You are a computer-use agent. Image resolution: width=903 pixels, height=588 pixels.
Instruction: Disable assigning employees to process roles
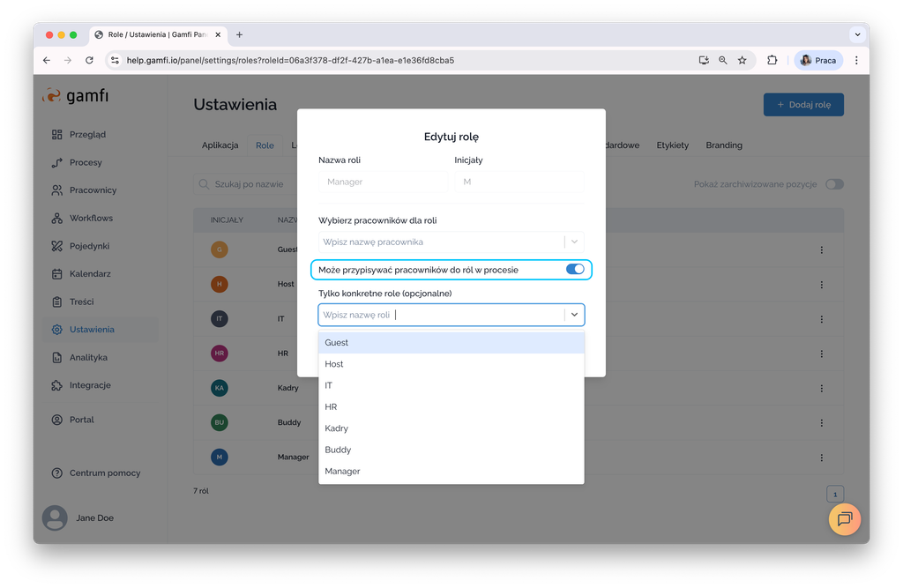click(x=574, y=269)
